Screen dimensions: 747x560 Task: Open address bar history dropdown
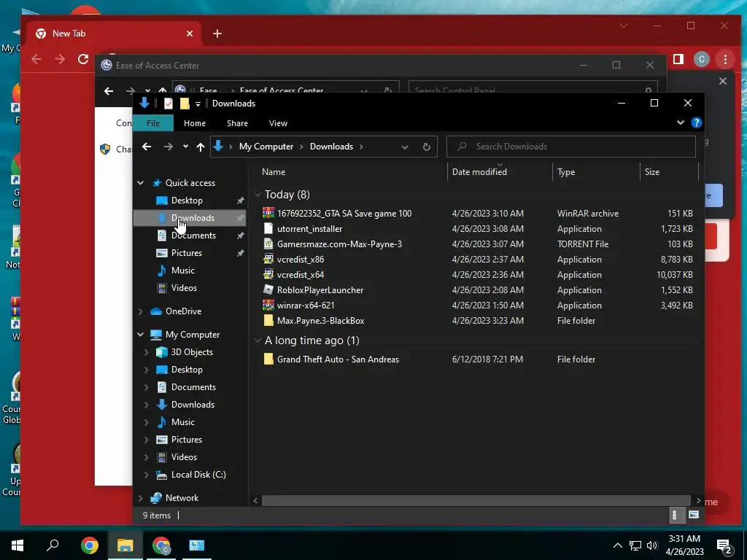tap(404, 147)
